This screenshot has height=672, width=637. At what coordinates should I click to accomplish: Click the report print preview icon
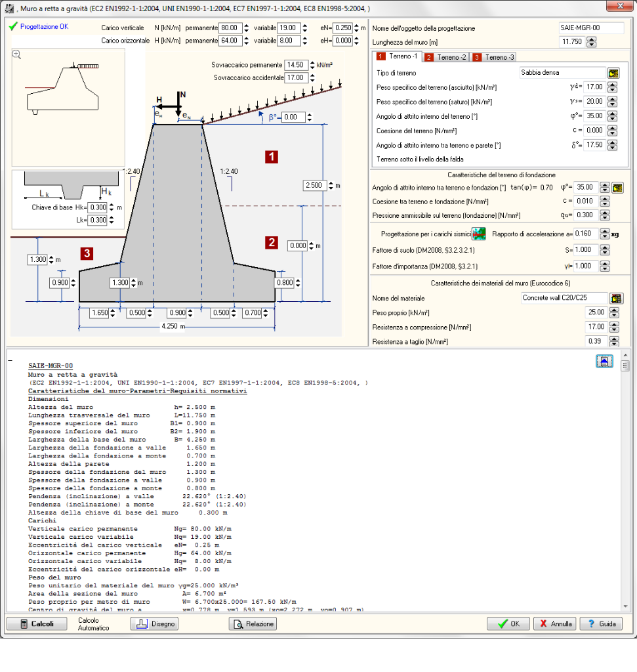tap(604, 362)
